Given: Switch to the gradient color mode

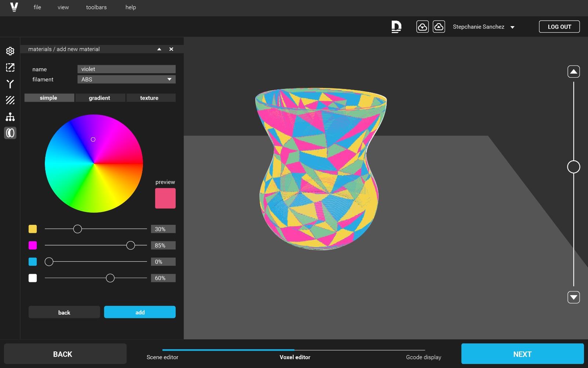Looking at the screenshot, I should [99, 98].
